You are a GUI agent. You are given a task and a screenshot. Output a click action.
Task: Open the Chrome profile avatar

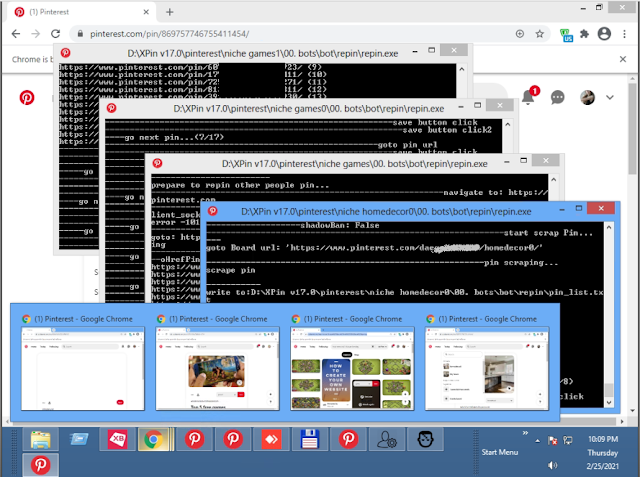click(x=604, y=34)
